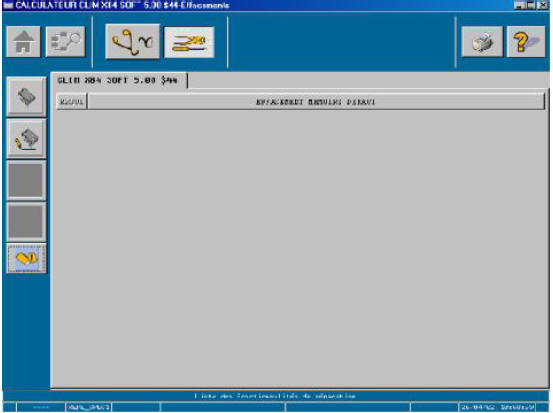553x413 pixels.
Task: Click the second empty gray sidebar button
Action: (26, 222)
